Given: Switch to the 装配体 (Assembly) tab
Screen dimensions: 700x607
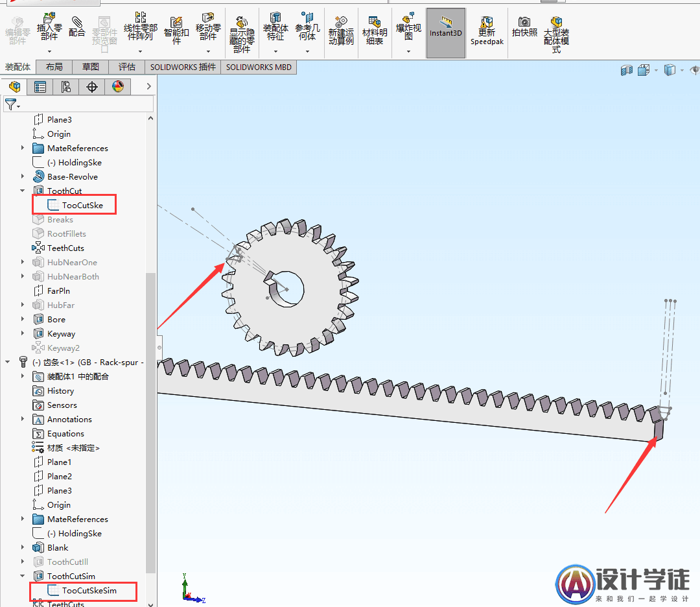Looking at the screenshot, I should coord(18,67).
